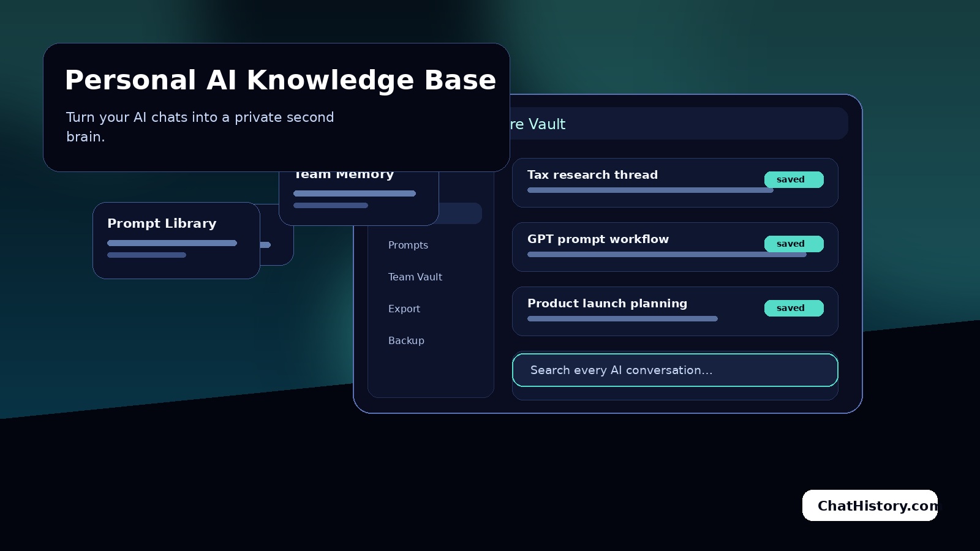The width and height of the screenshot is (980, 551).
Task: Click the saved badge on GPT prompt workflow
Action: (794, 244)
